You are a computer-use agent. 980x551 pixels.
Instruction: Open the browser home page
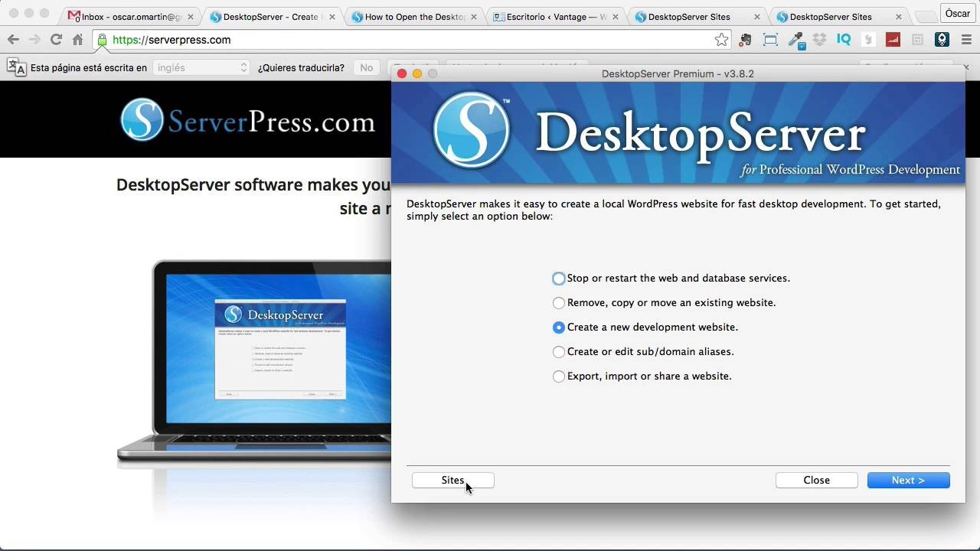(x=77, y=40)
